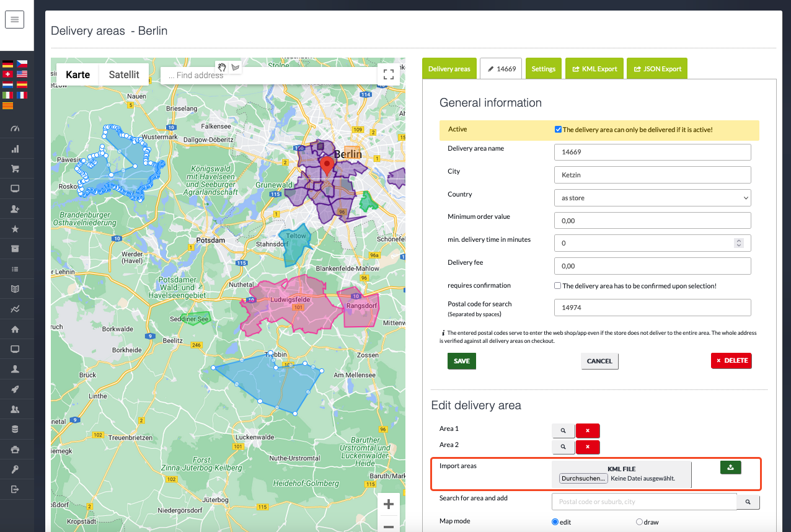
Task: Click the map zoom in plus button
Action: point(389,504)
